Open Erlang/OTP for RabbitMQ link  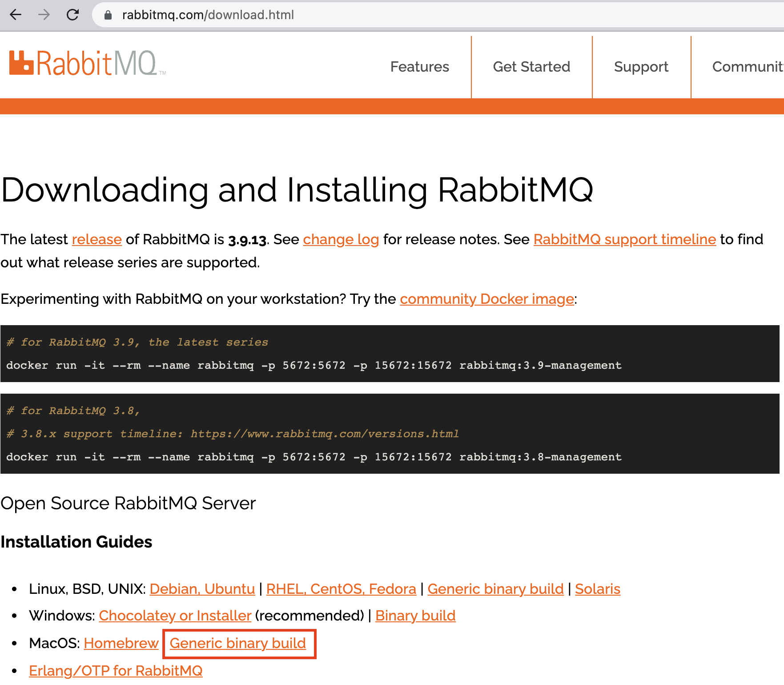tap(116, 671)
